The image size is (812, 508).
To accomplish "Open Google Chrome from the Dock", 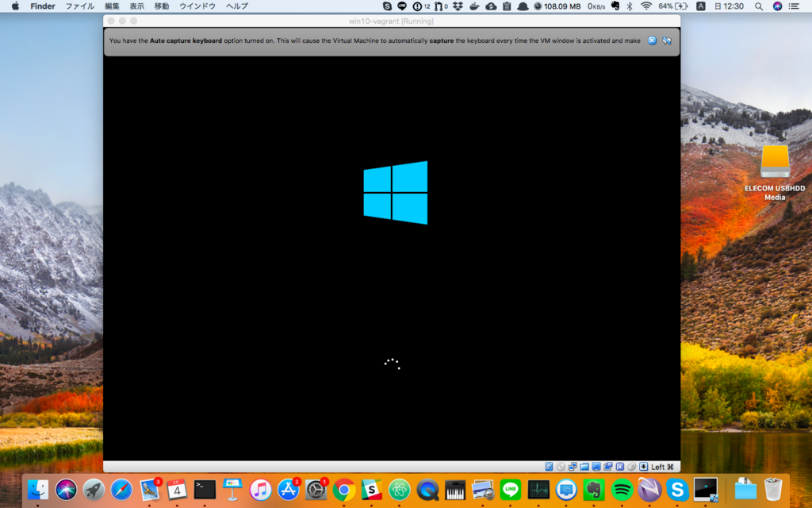I will click(344, 489).
